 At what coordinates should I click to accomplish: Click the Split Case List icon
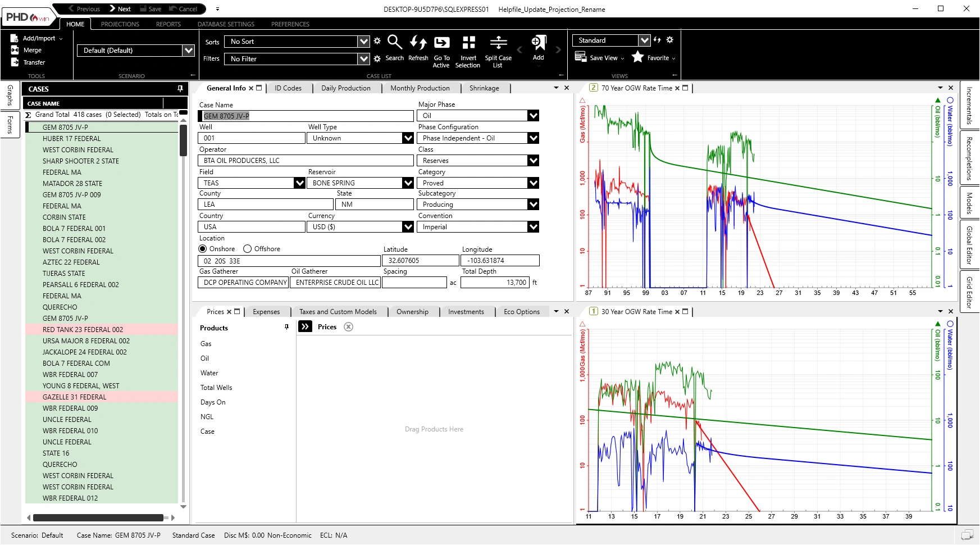tap(498, 43)
